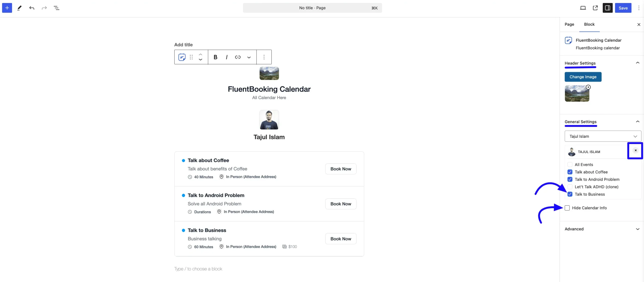Uncheck Talk to Android Problem event
Image resolution: width=644 pixels, height=282 pixels.
tap(570, 179)
